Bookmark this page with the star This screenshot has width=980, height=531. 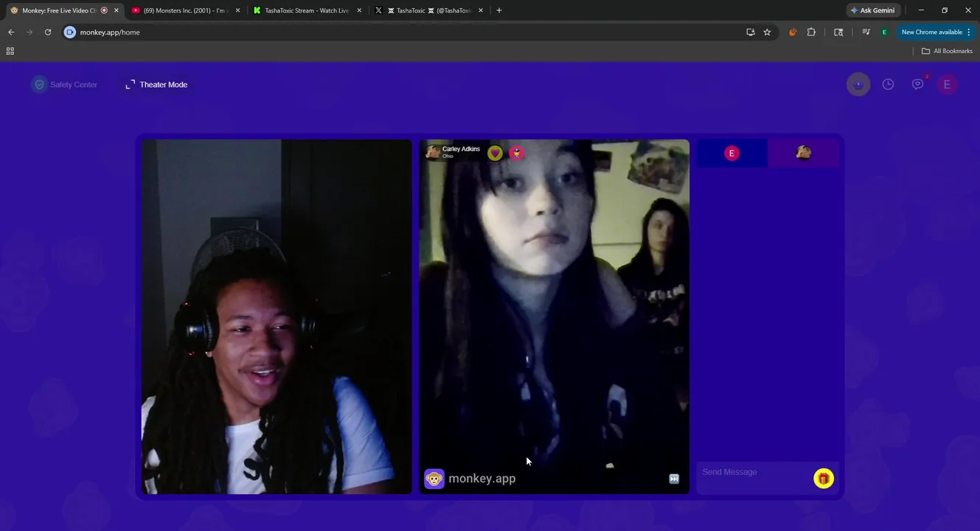tap(767, 32)
